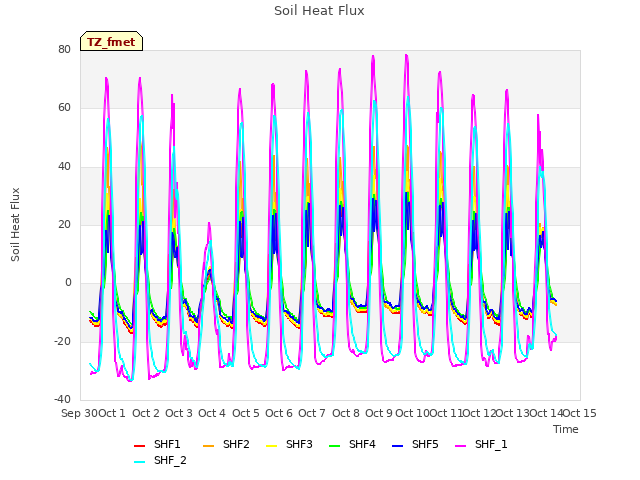Image resolution: width=640 pixels, height=480 pixels.
Task: Click the SHF1 legend label
Action: [x=167, y=444]
